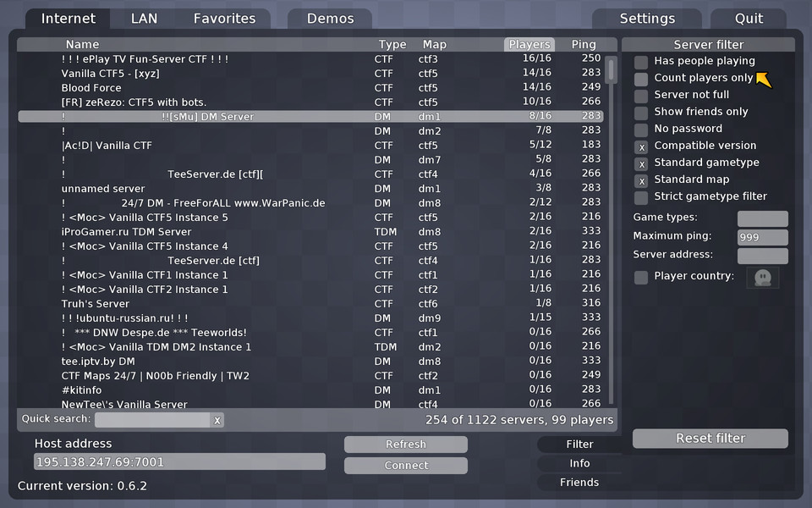Select [FR] zeRezo: CTF5 with bots server
Screen dimensions: 812x508
coord(310,102)
